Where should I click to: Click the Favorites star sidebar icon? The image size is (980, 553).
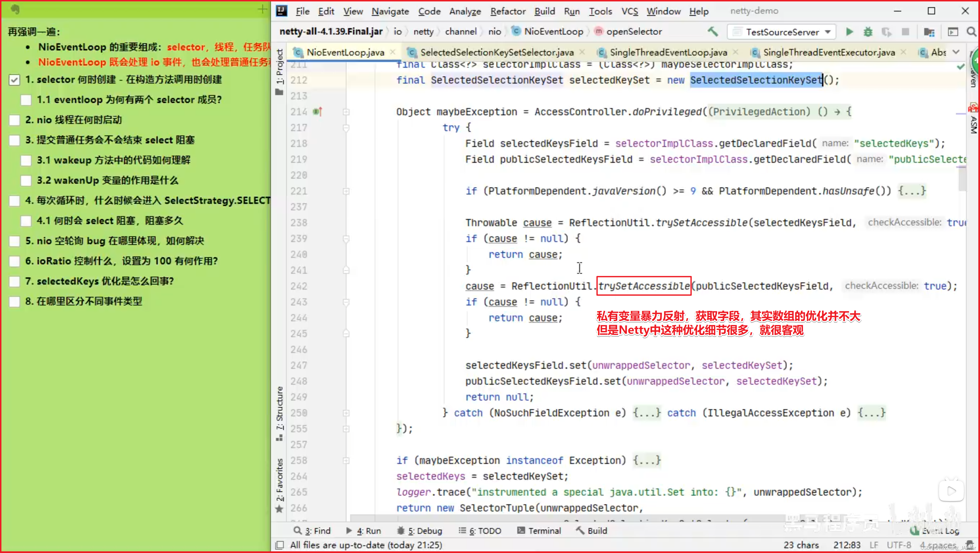click(x=279, y=508)
